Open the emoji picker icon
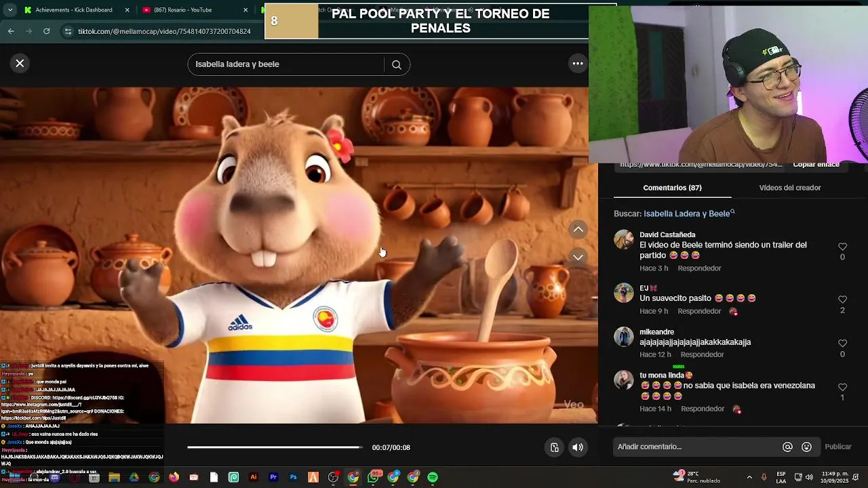This screenshot has width=868, height=488. [806, 447]
